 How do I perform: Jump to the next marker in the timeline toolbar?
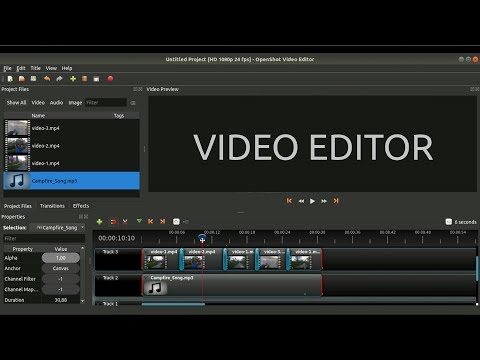[x=163, y=221]
